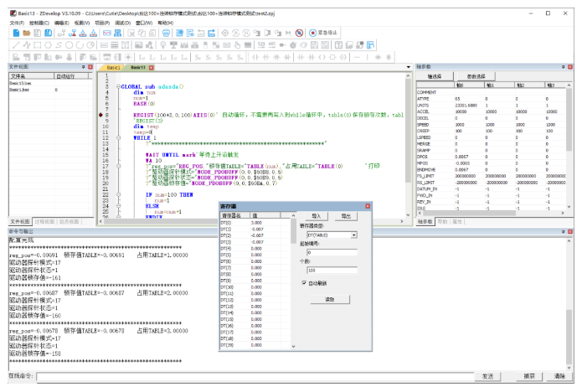Pin the 命令与输出 command output panel

(563, 231)
